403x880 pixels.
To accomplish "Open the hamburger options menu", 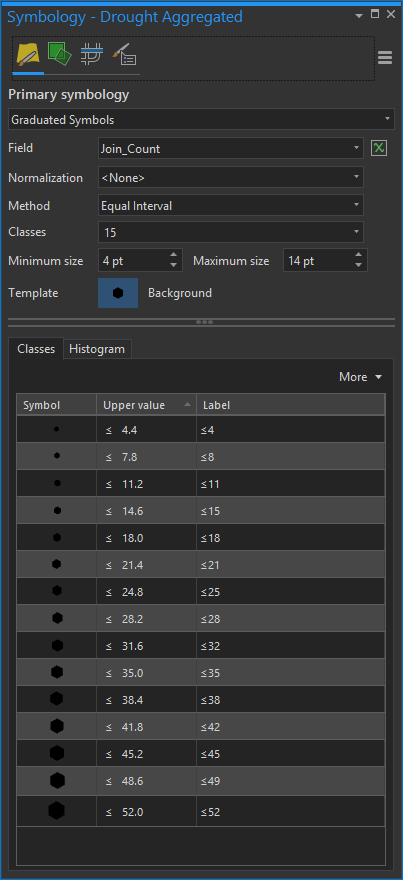I will [384, 57].
